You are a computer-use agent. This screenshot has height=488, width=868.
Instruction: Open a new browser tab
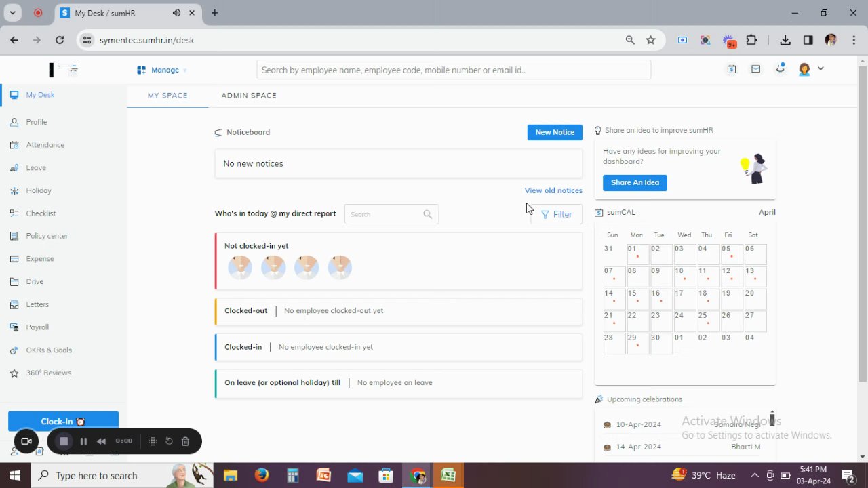pos(214,13)
